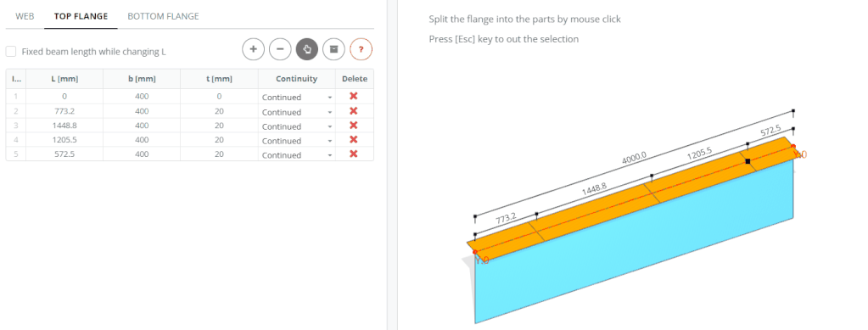Click the t [mm] column header
The image size is (868, 330).
point(219,79)
